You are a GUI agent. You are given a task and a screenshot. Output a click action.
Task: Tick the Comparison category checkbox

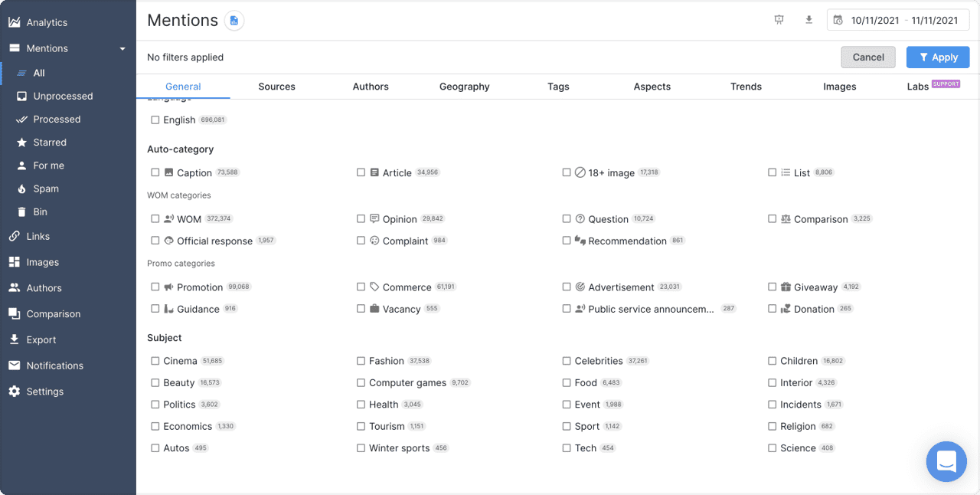[772, 218]
